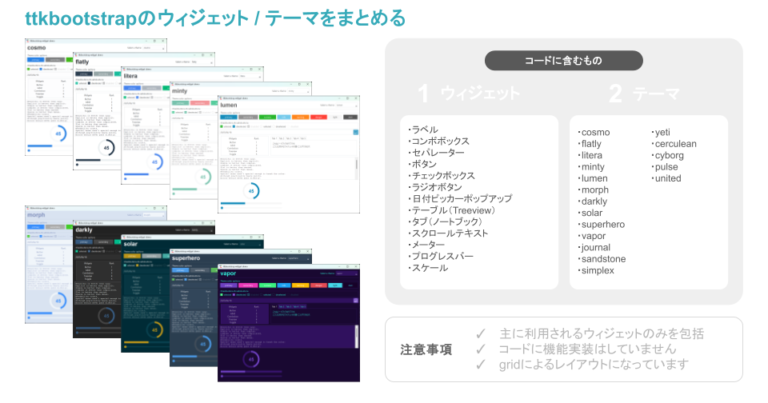Click the green circular meter in minty window
The width and height of the screenshot is (768, 403).
[203, 176]
